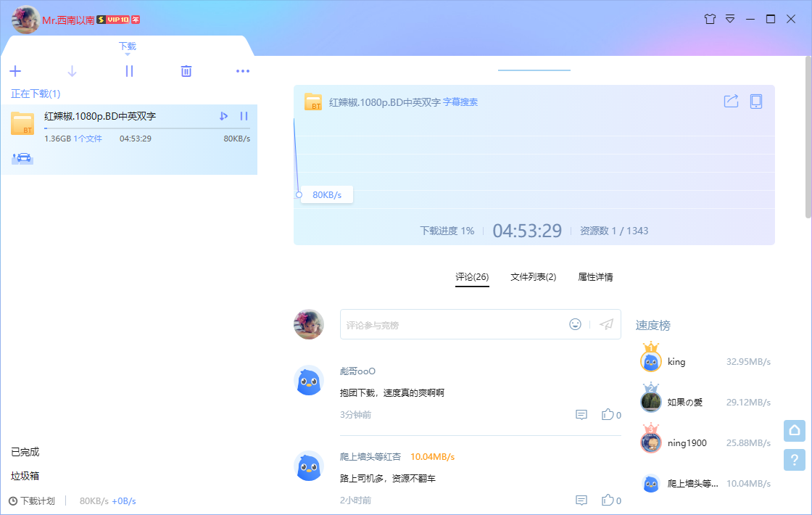Click the plus icon to add new task
The height and width of the screenshot is (515, 812).
[15, 71]
